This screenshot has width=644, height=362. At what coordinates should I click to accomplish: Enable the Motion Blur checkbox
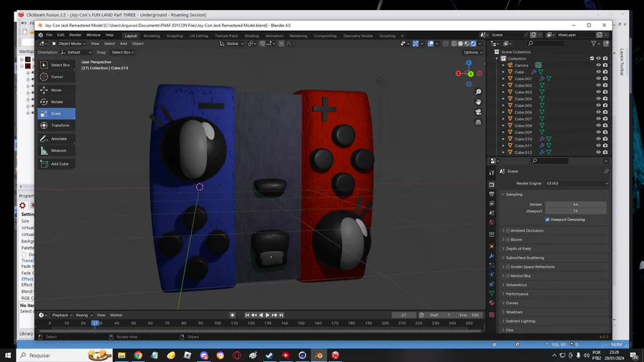(x=508, y=276)
